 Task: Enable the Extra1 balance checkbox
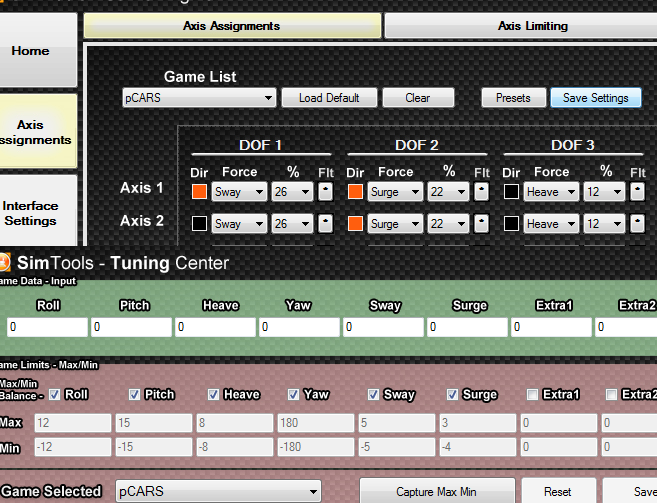(x=533, y=394)
